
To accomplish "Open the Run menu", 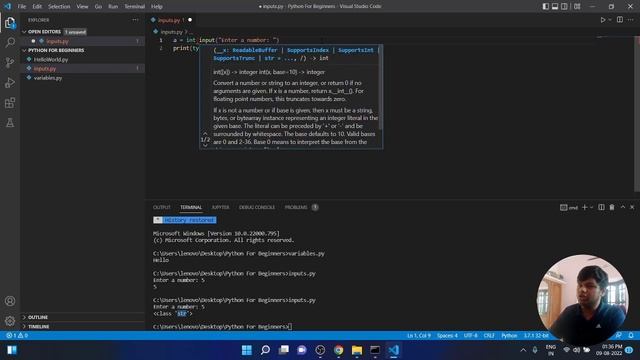I will click(x=113, y=7).
